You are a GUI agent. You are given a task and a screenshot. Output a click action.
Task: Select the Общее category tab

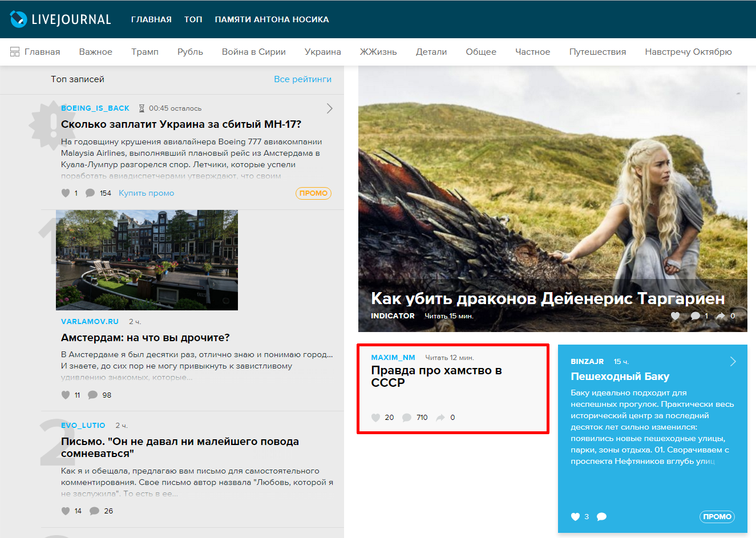481,52
